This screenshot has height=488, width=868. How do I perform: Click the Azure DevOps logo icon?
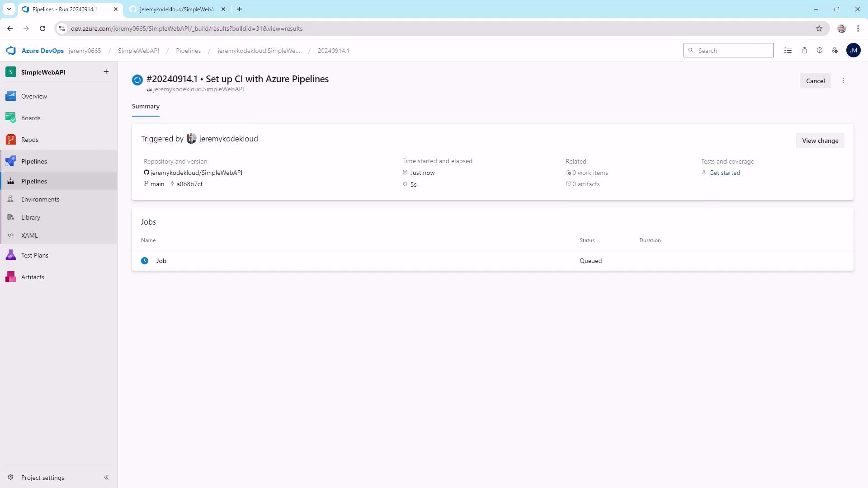tap(11, 51)
